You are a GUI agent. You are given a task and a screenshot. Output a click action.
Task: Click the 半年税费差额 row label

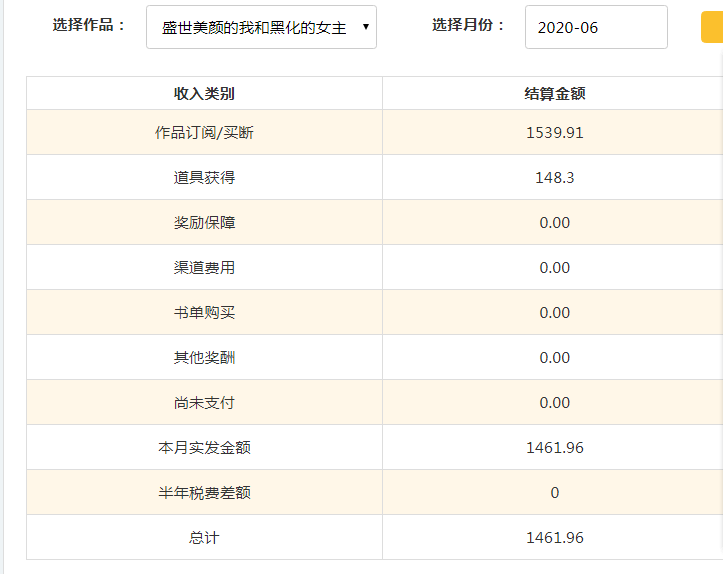pyautogui.click(x=204, y=493)
